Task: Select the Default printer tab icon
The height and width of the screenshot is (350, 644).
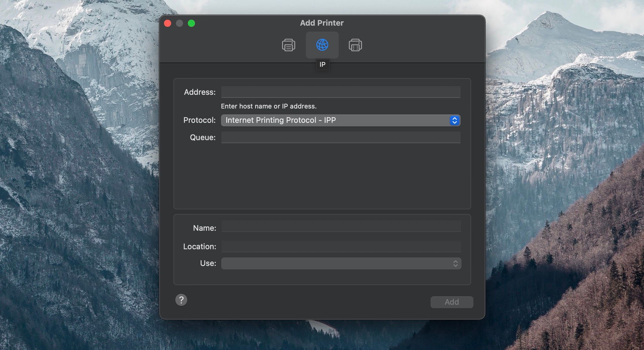Action: click(x=288, y=45)
